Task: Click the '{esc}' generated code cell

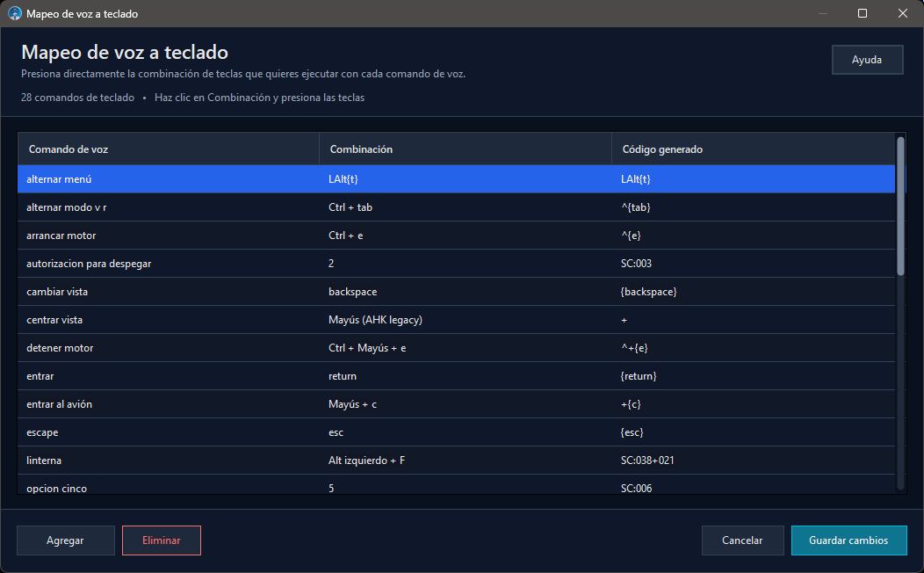Action: pos(753,432)
